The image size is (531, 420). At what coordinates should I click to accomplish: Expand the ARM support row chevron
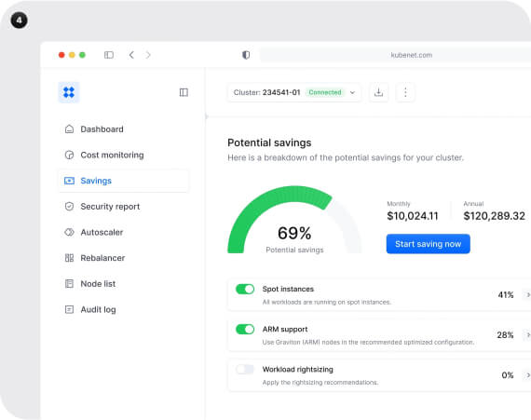point(527,335)
